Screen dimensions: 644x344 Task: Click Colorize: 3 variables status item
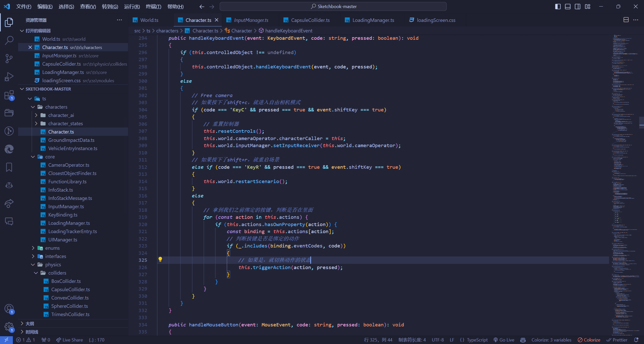click(x=551, y=340)
